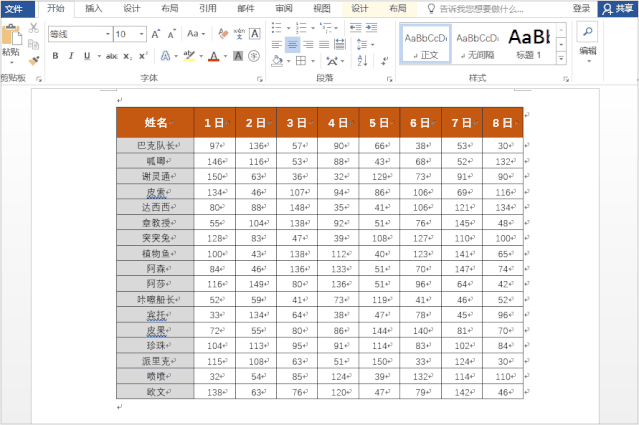Viewport: 639px width, 425px height.
Task: Click the Find magnifier icon
Action: point(587,32)
